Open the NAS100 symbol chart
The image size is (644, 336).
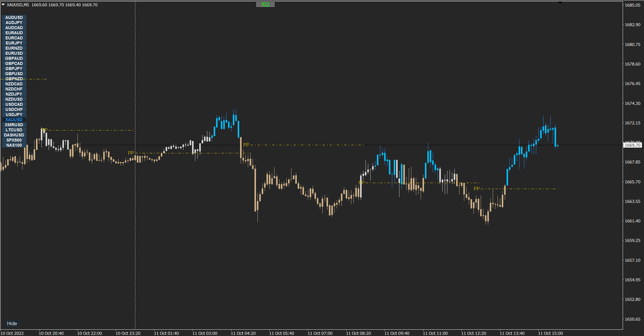coord(14,145)
